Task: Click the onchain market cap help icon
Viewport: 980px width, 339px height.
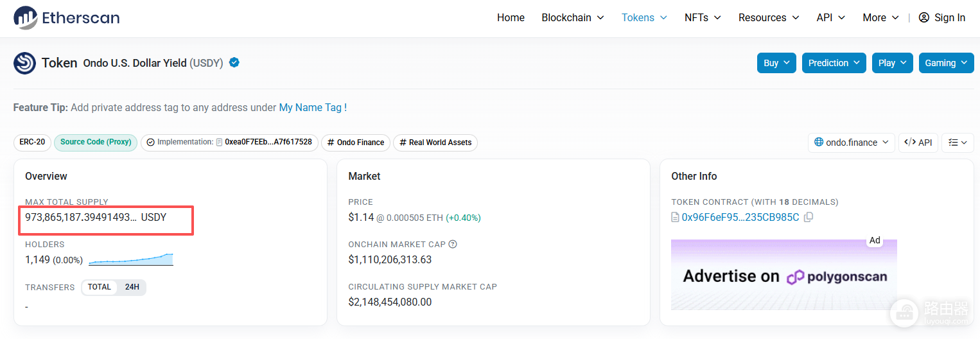Action: tap(453, 244)
